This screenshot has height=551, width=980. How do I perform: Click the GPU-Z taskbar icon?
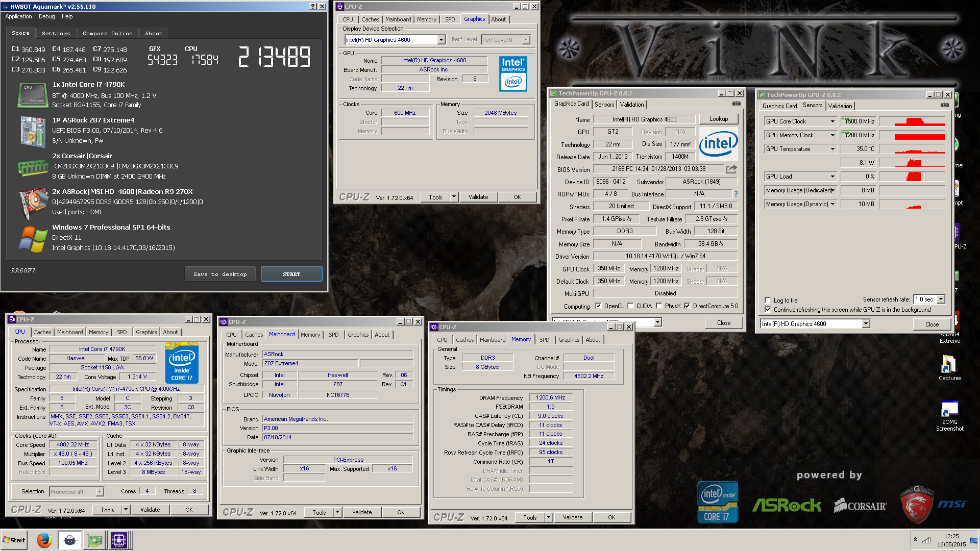(x=94, y=540)
